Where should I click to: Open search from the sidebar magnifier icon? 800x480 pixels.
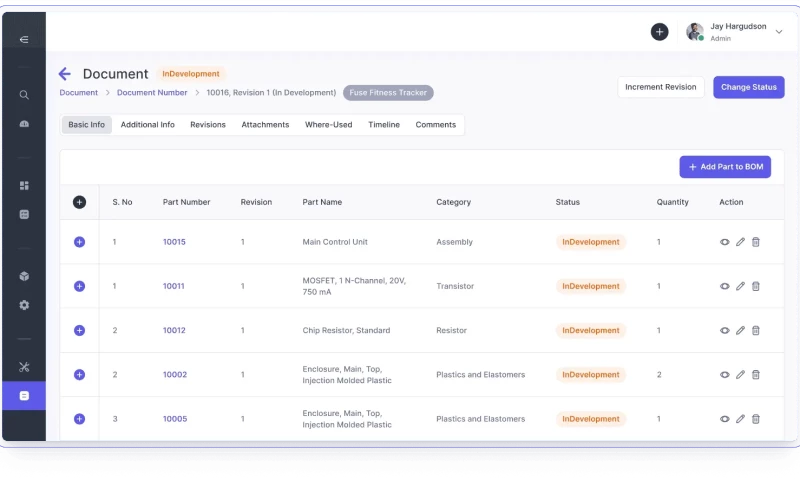pyautogui.click(x=24, y=95)
